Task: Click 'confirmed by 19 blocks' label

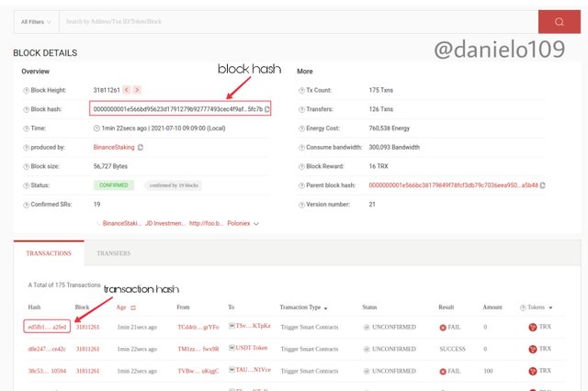Action: pyautogui.click(x=174, y=185)
